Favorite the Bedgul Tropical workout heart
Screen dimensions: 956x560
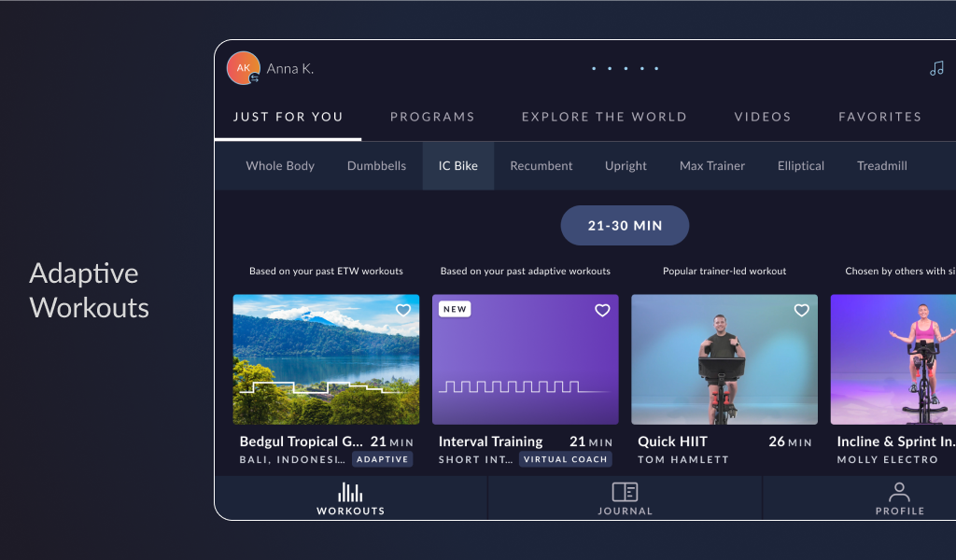(403, 310)
